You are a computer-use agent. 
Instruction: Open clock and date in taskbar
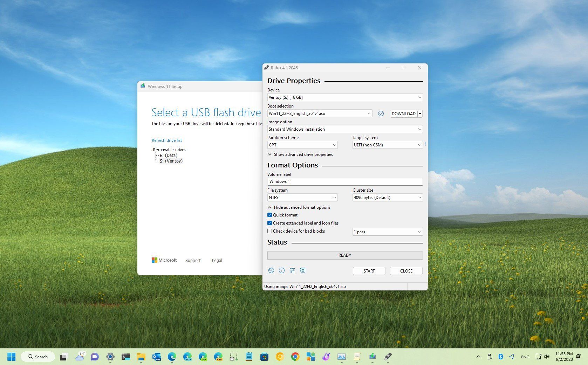coord(564,357)
